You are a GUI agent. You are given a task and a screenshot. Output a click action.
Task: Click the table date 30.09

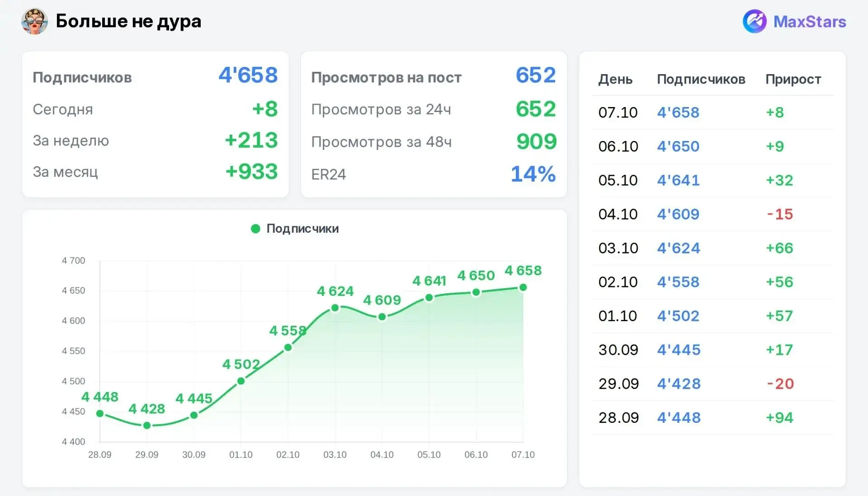[x=618, y=349]
